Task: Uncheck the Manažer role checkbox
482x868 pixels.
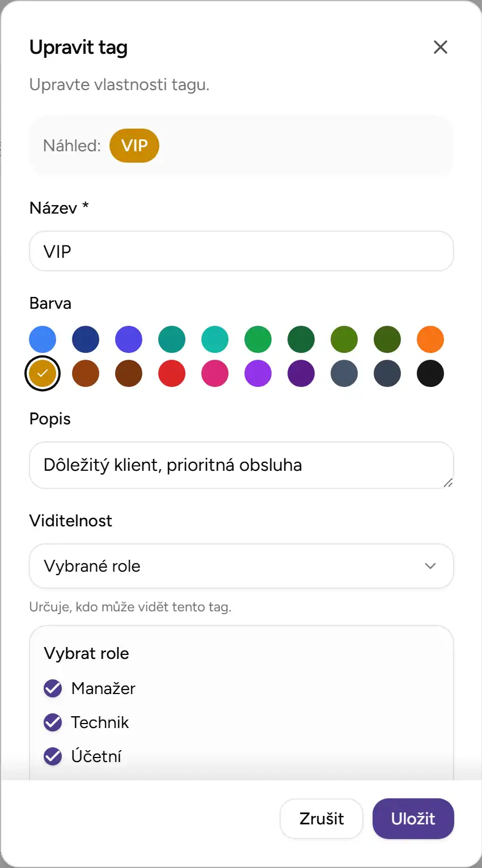Action: coord(52,688)
